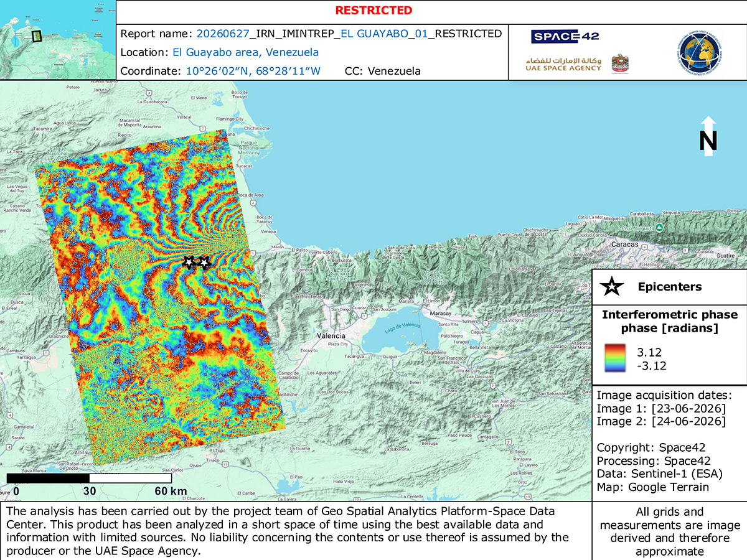This screenshot has width=747, height=560.
Task: Click the black extent box in overview map
Action: [x=37, y=36]
